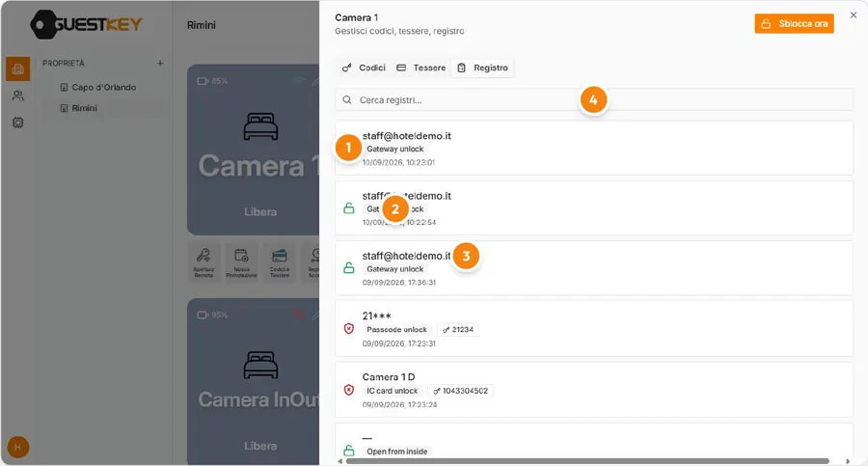This screenshot has width=868, height=466.
Task: Click the red shield icon for Camera 1 D
Action: pyautogui.click(x=349, y=390)
